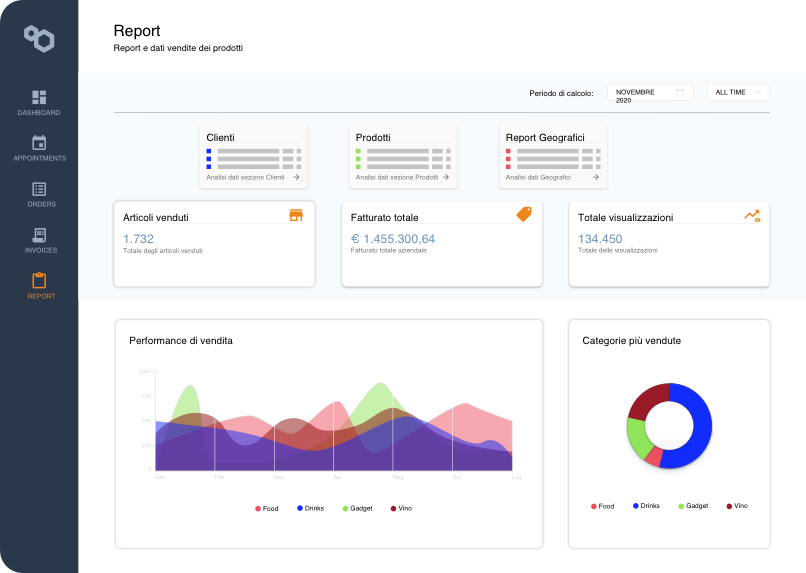The height and width of the screenshot is (573, 806).
Task: Click the Totale visualizzazioni card heading
Action: tap(626, 217)
